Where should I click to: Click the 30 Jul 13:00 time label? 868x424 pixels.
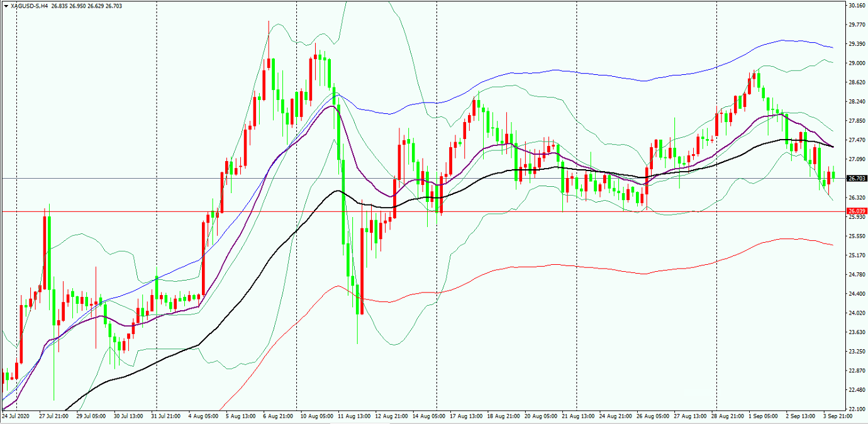pyautogui.click(x=128, y=416)
